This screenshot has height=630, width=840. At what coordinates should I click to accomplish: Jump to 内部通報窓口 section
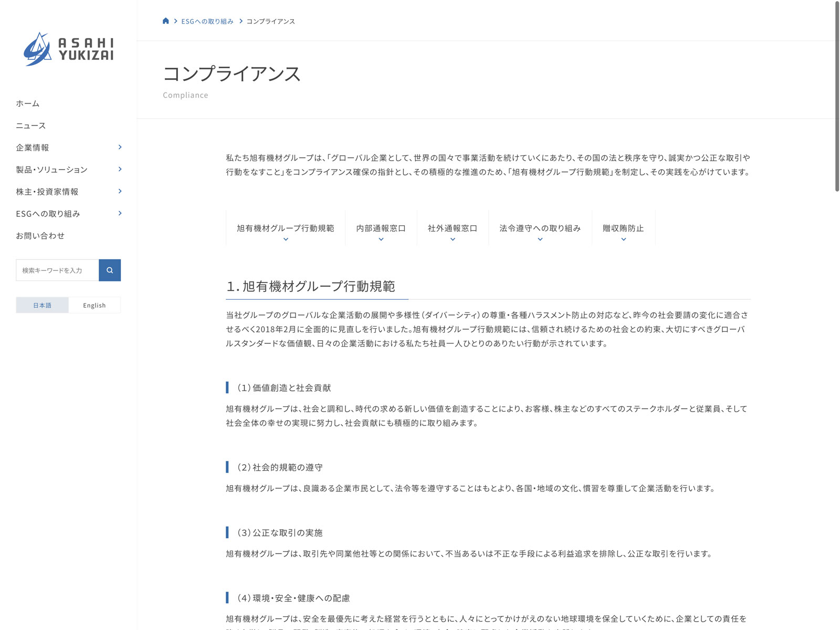click(x=381, y=228)
